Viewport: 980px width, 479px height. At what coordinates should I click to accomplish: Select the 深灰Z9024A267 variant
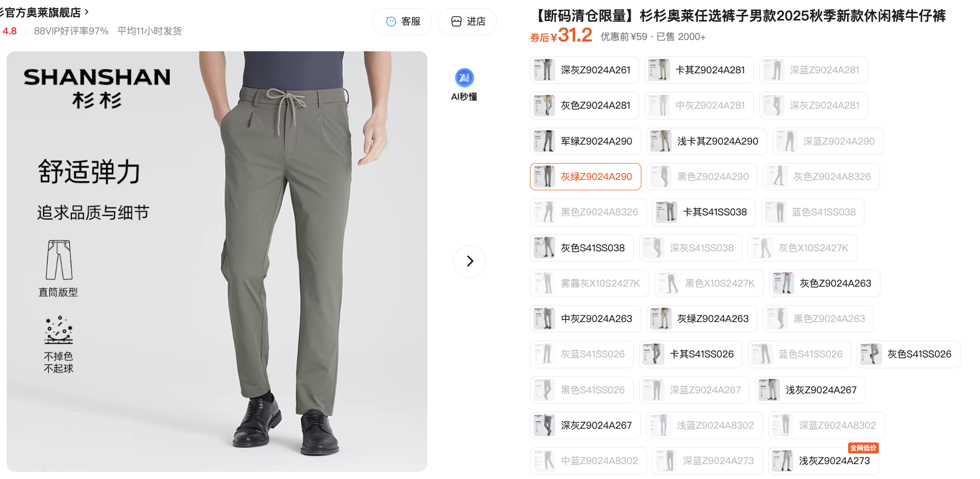pyautogui.click(x=585, y=425)
